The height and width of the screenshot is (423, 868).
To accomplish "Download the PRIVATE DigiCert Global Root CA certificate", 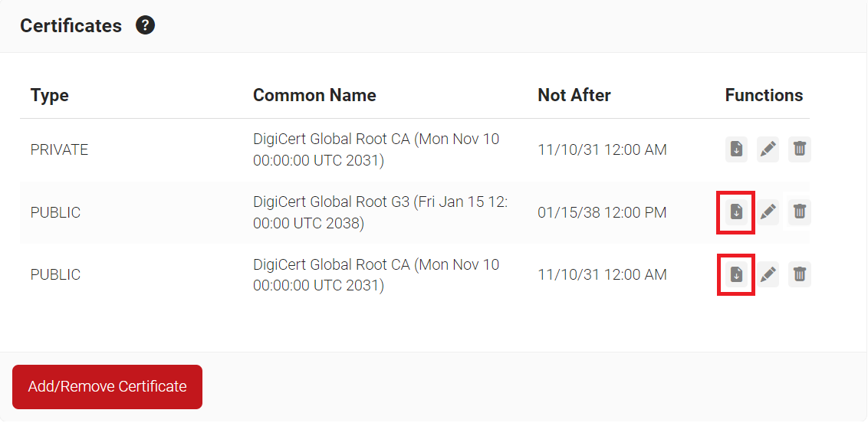I will [736, 149].
